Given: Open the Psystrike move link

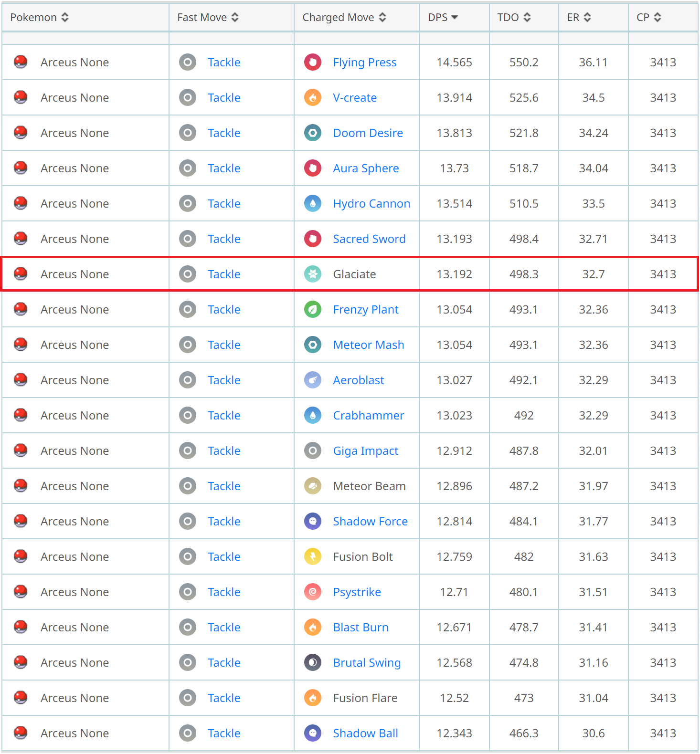Looking at the screenshot, I should (357, 592).
